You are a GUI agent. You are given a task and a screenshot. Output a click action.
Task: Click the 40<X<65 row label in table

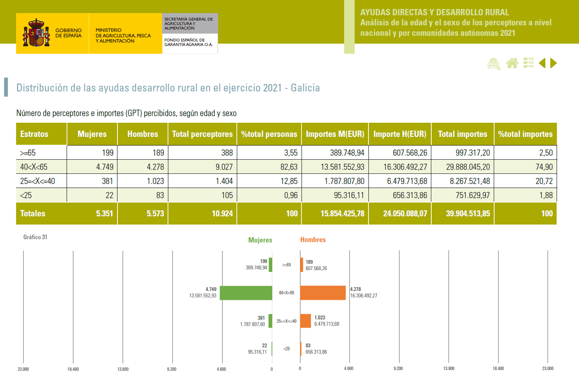[34, 167]
